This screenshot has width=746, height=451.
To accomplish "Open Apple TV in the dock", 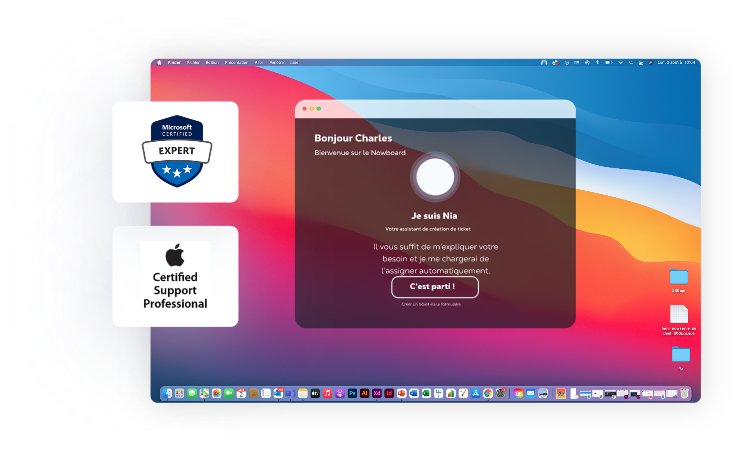I will point(315,393).
